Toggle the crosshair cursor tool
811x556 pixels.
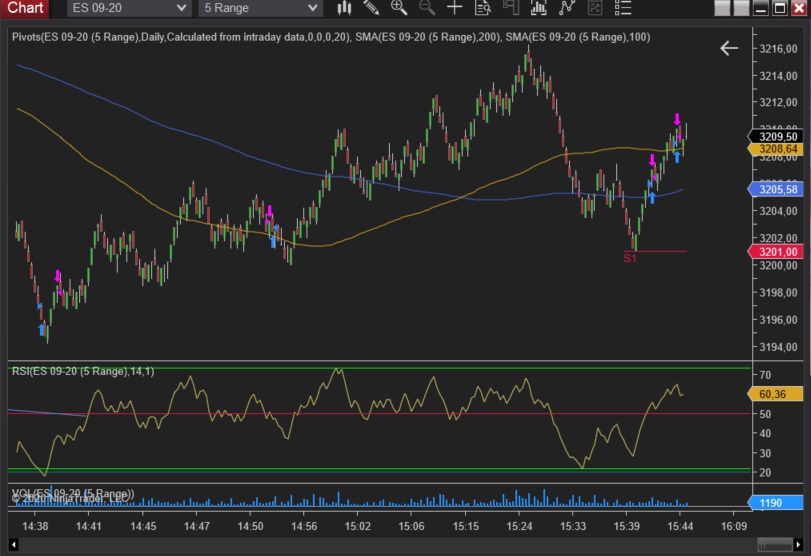[455, 8]
